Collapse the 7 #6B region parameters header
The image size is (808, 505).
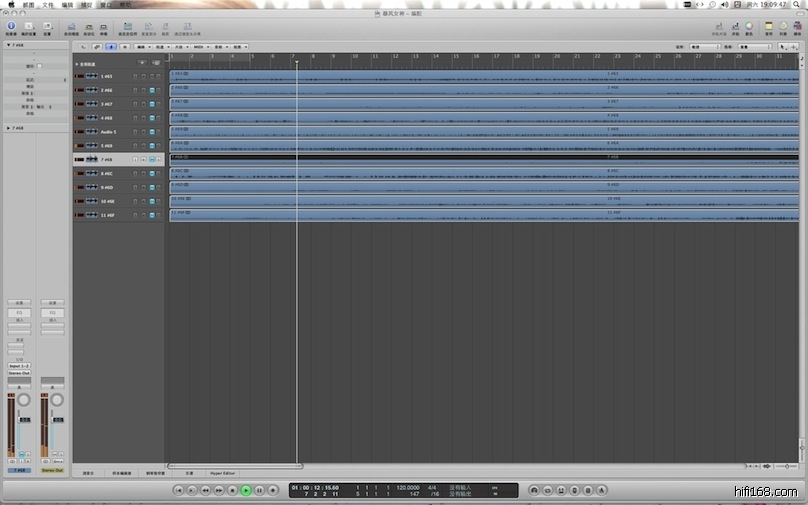point(9,45)
